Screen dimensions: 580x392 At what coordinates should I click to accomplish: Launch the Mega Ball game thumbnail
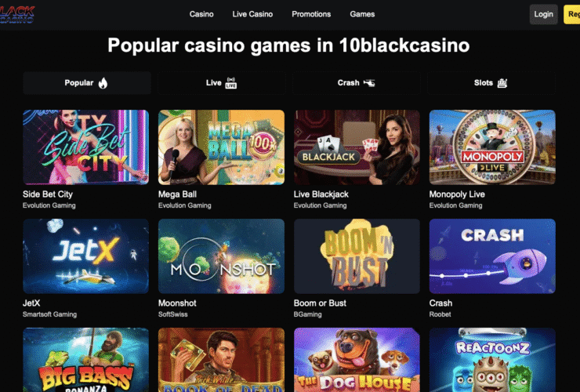tap(221, 147)
